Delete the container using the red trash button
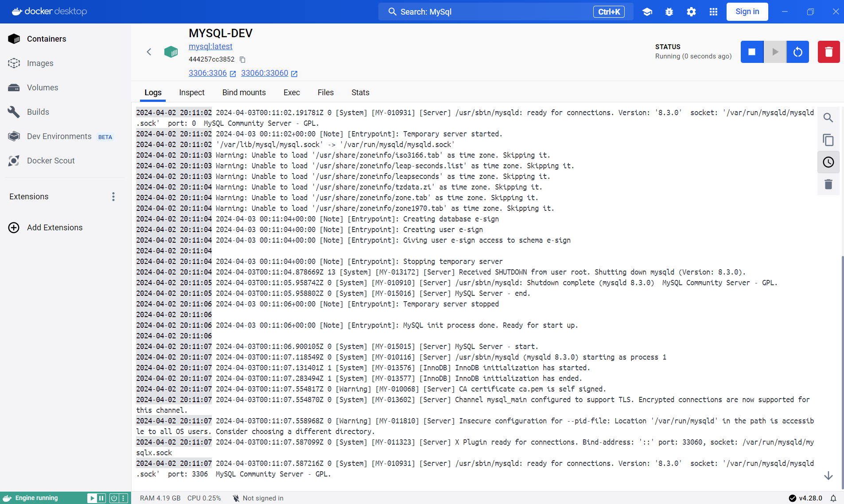844x504 pixels. pos(828,52)
